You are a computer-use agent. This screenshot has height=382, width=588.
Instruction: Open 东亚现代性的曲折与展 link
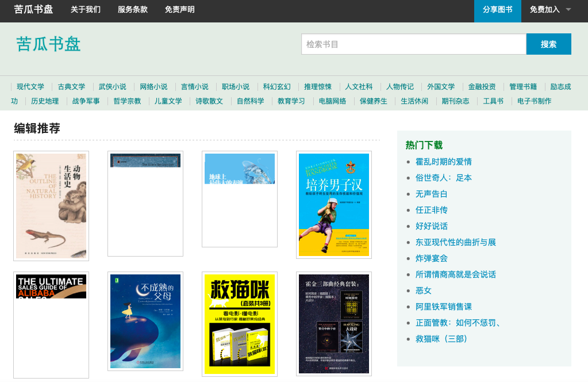pos(455,242)
